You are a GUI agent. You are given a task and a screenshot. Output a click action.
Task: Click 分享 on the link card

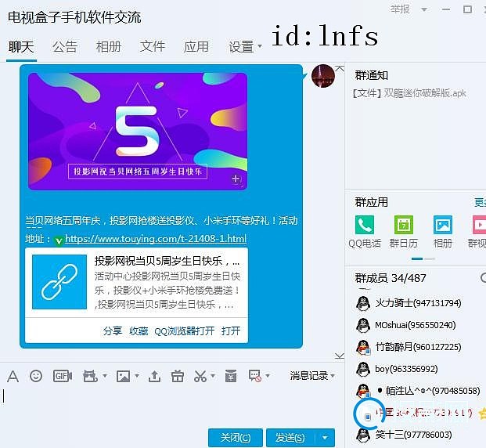click(x=113, y=331)
